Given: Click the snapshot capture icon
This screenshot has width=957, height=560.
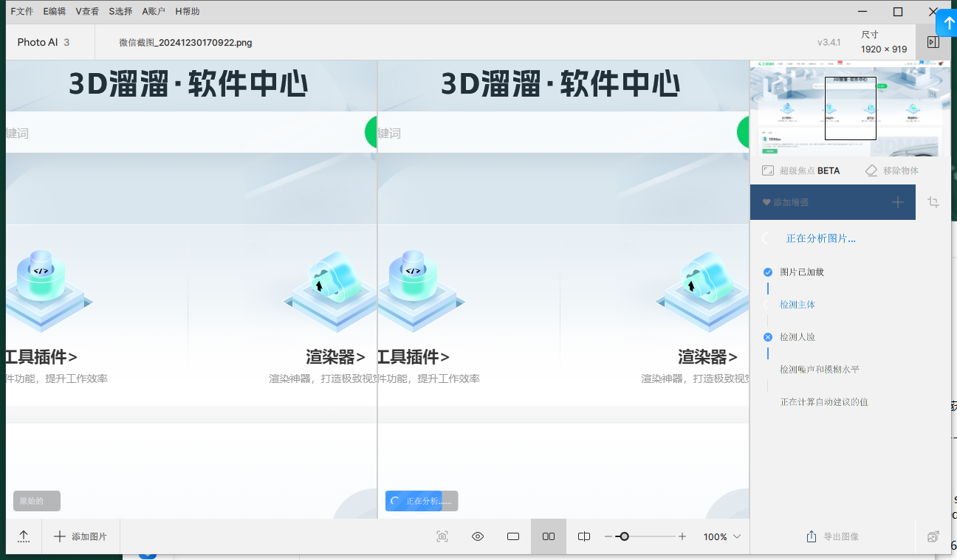Looking at the screenshot, I should pyautogui.click(x=442, y=536).
